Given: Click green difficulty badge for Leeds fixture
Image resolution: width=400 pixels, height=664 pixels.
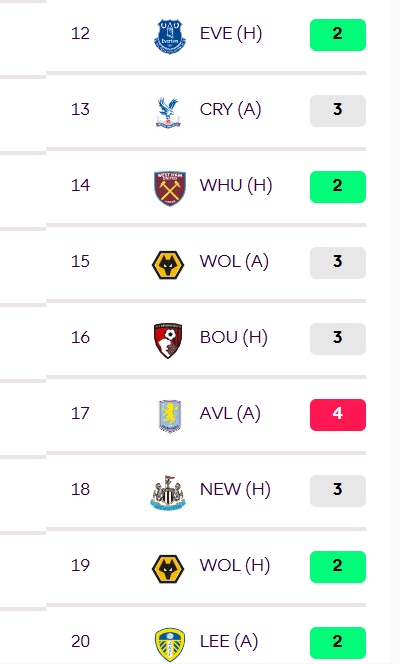Looking at the screenshot, I should tap(338, 643).
